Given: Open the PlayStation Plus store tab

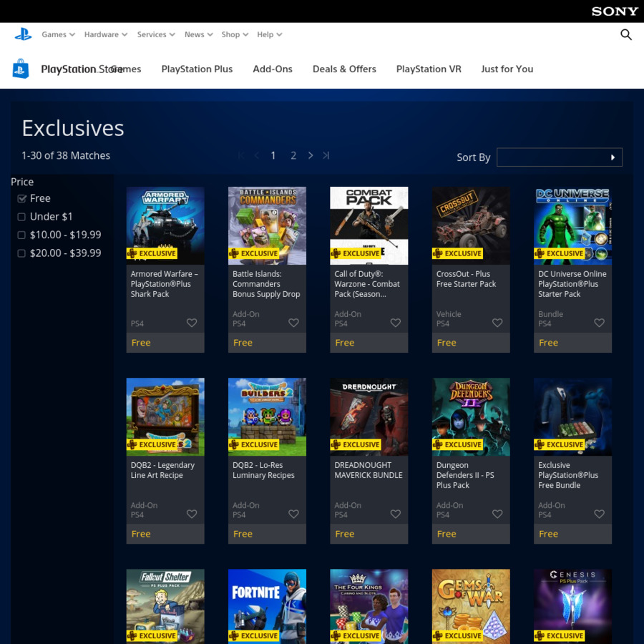Looking at the screenshot, I should (197, 69).
